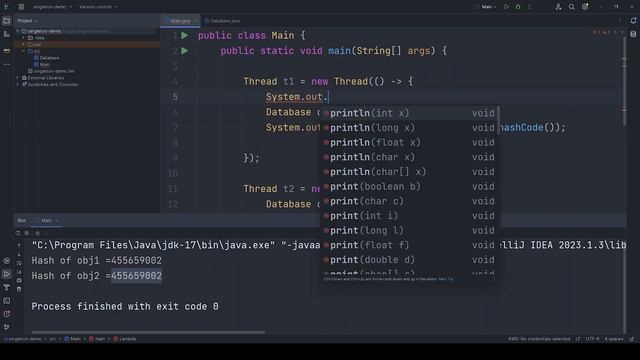Choose println(float x) completion
Screen dimensions: 640x360
point(409,142)
